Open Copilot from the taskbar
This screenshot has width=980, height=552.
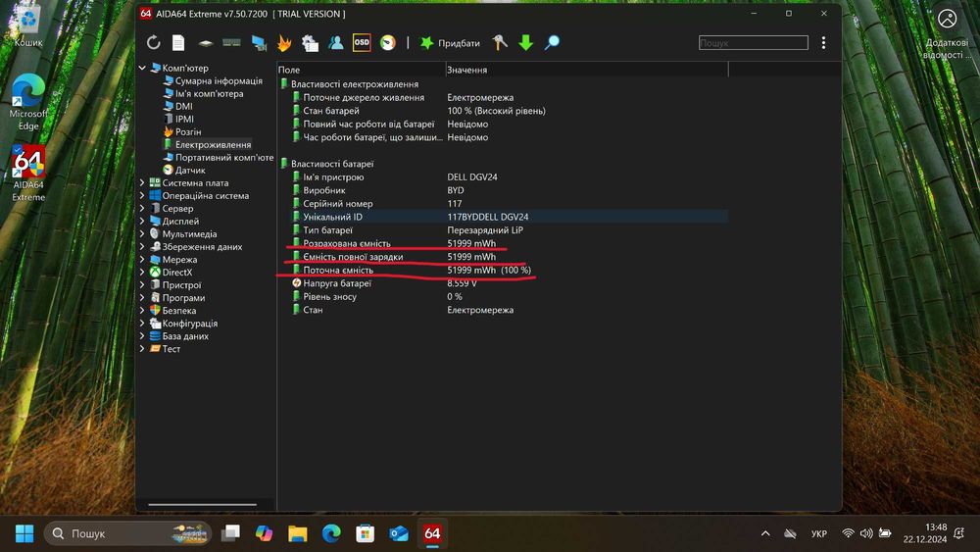(x=264, y=533)
